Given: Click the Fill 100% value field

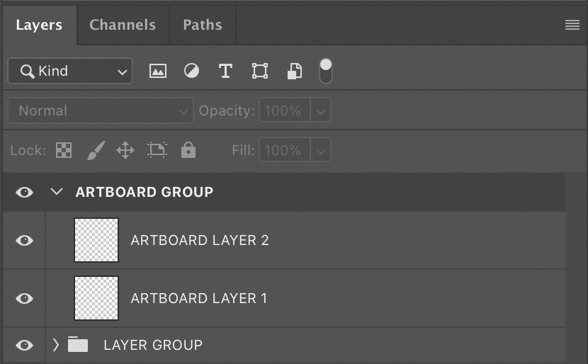Looking at the screenshot, I should point(285,150).
